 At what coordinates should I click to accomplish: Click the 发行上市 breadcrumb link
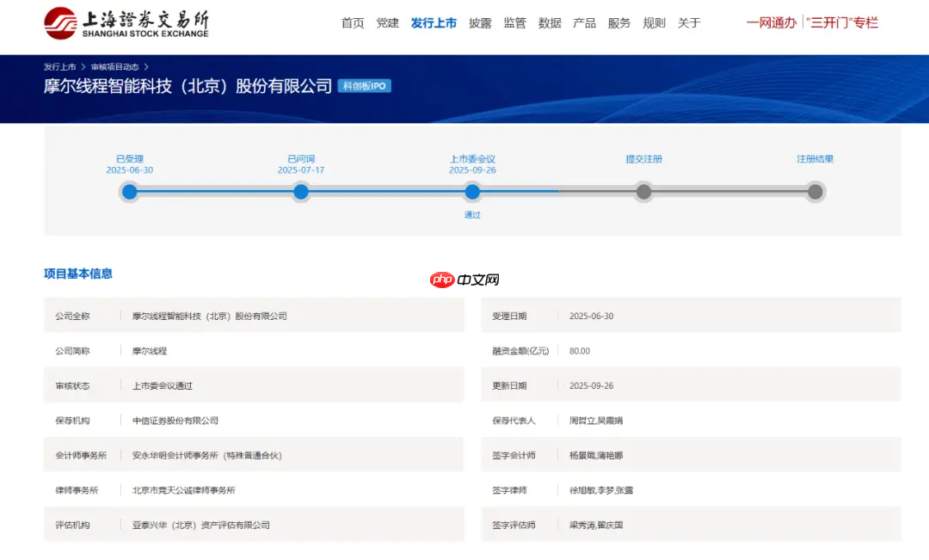click(x=60, y=67)
